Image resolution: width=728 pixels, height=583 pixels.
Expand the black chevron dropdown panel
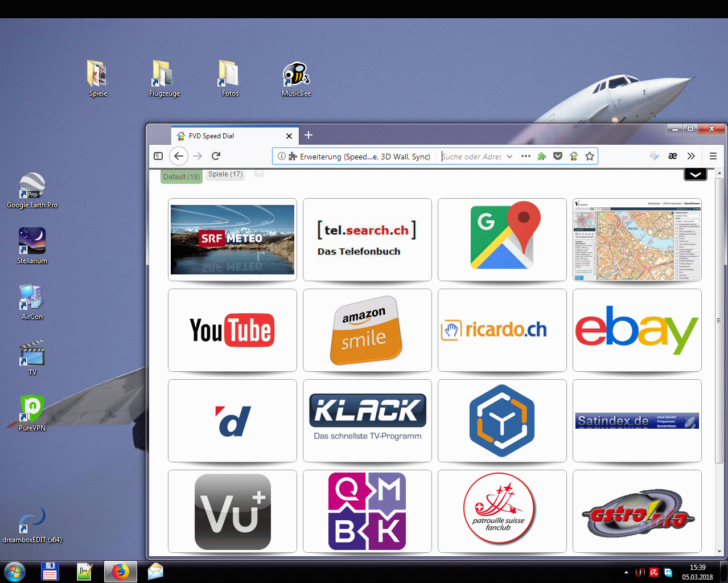click(695, 175)
